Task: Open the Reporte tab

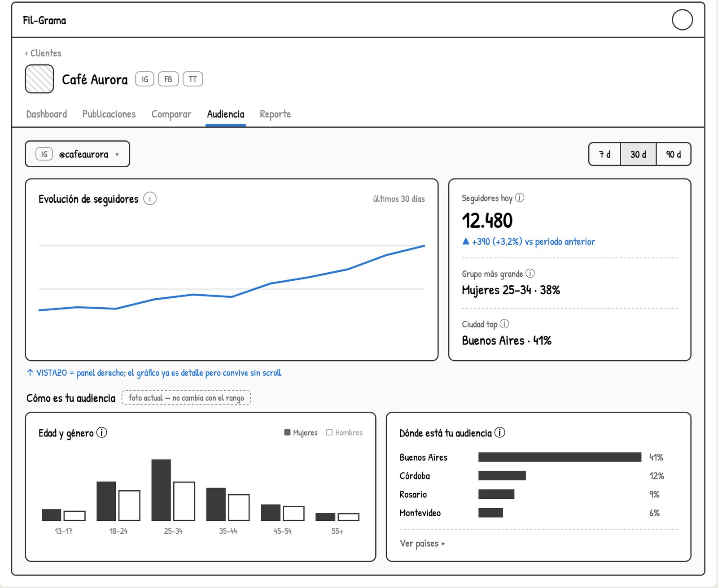Action: click(275, 114)
